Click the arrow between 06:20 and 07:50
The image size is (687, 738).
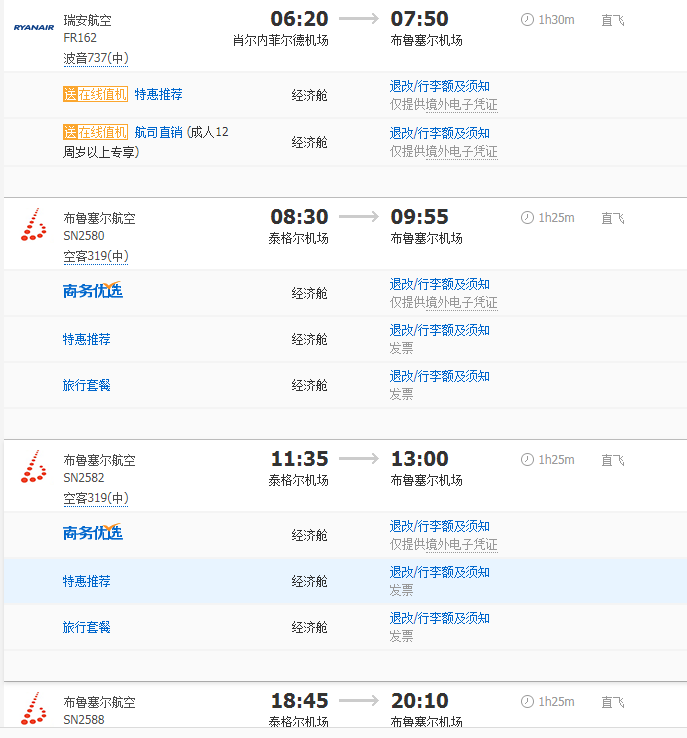pos(358,19)
